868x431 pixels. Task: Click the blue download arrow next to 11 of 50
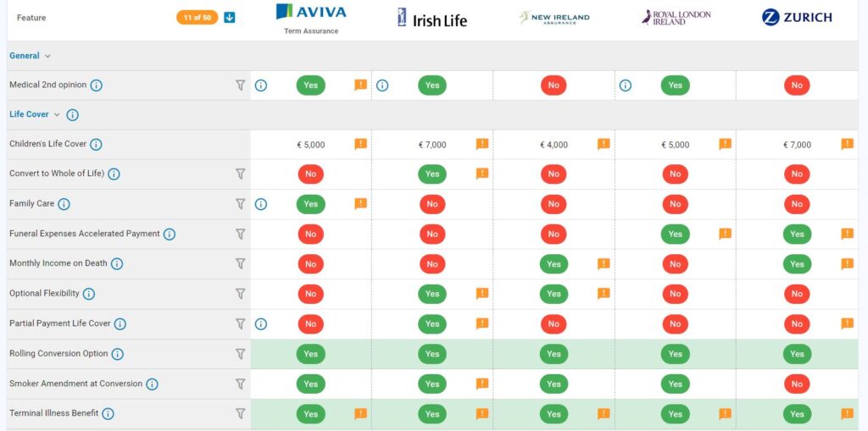[x=230, y=17]
